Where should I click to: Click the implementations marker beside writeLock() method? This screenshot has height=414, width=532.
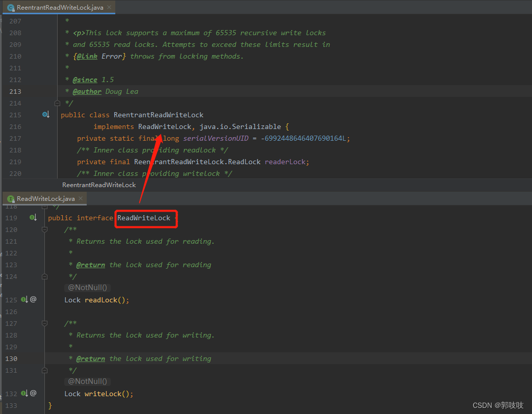[24, 393]
